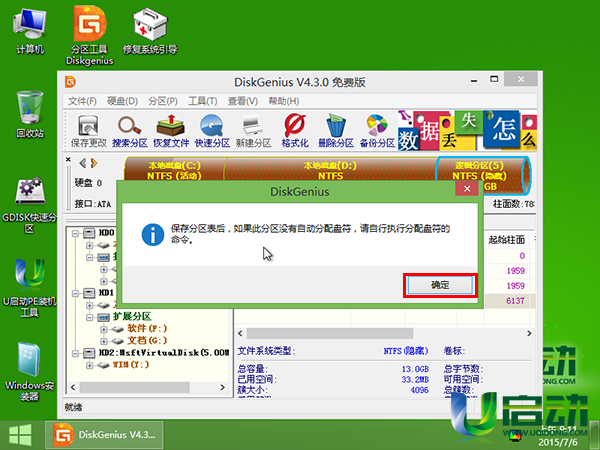Close the DiskGenius message dialog
Screen dimensions: 600x450
(467, 189)
